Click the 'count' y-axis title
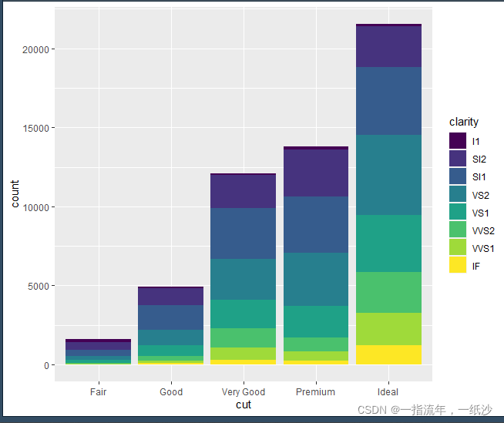Viewport: 504px width, 423px height. (x=15, y=194)
